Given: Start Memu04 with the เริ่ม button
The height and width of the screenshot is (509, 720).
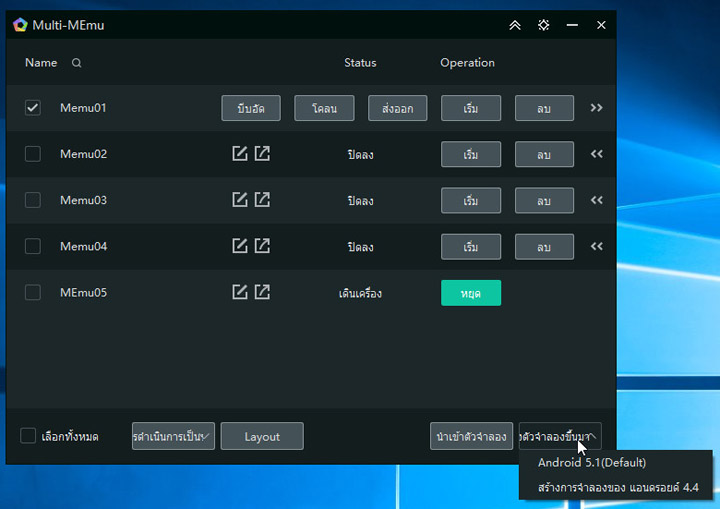Looking at the screenshot, I should coord(471,247).
